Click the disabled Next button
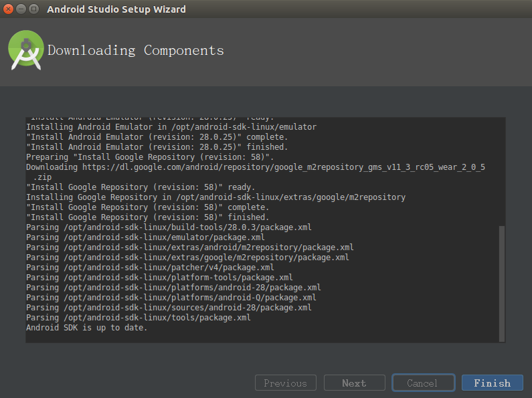This screenshot has width=532, height=398. click(354, 383)
